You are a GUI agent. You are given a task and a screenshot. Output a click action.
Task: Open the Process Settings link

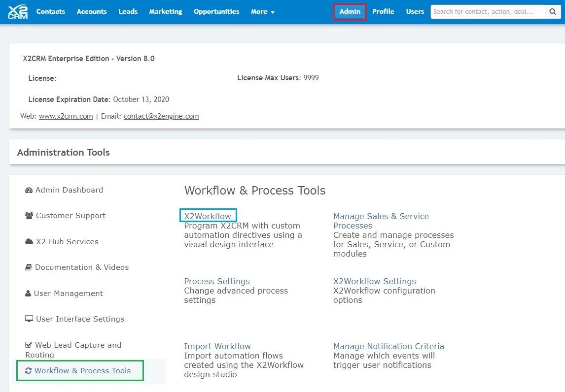pos(217,281)
